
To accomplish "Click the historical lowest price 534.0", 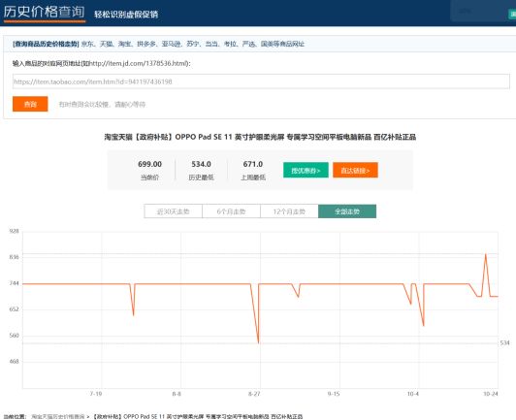I will [x=201, y=164].
